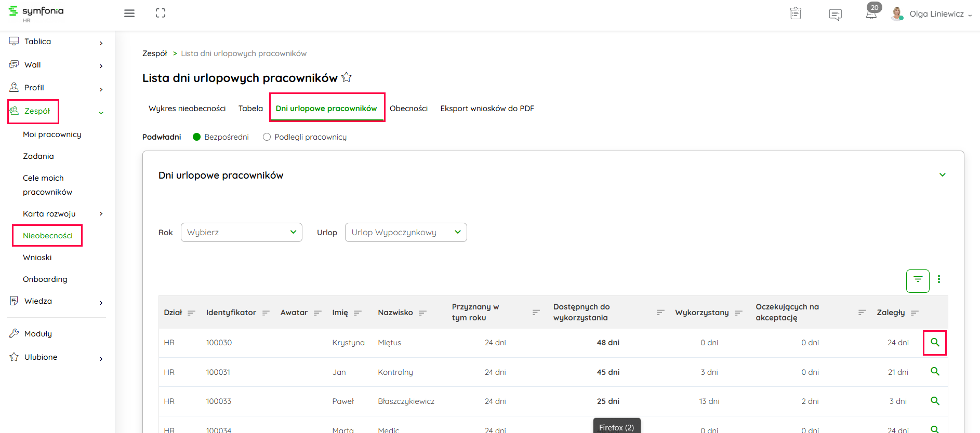The image size is (980, 433).
Task: Expand the Karta rozwoju submenu
Action: [101, 214]
